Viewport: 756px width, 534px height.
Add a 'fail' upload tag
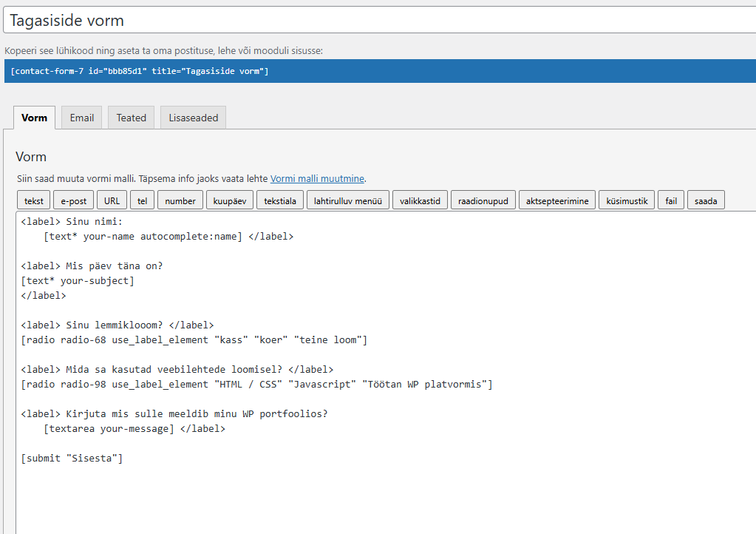coord(671,200)
